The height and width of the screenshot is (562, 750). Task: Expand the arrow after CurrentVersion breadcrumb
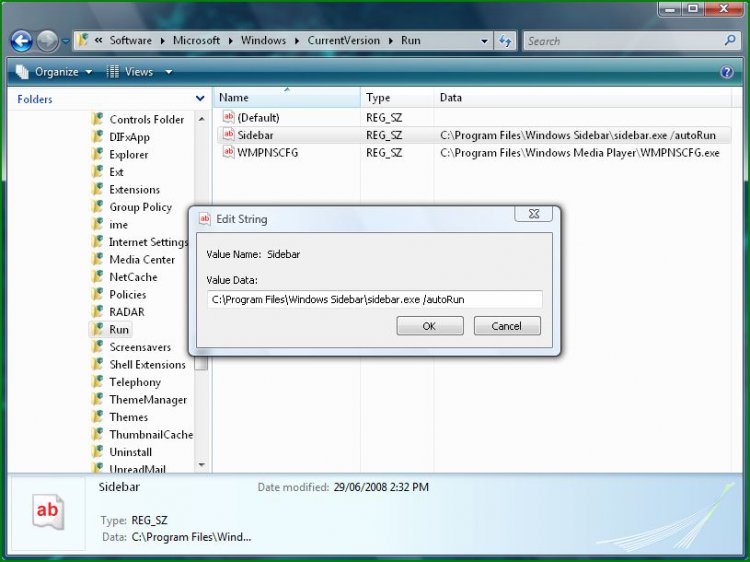point(391,41)
